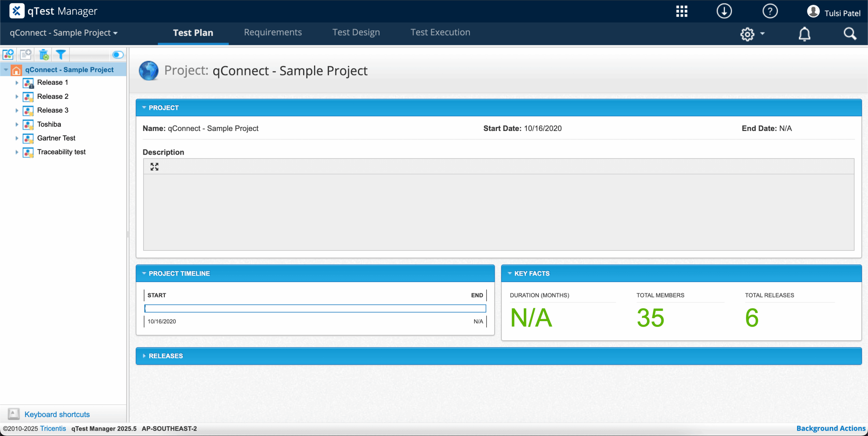Expand the Release 2 tree node
Screen dimensions: 868x436
[x=17, y=96]
